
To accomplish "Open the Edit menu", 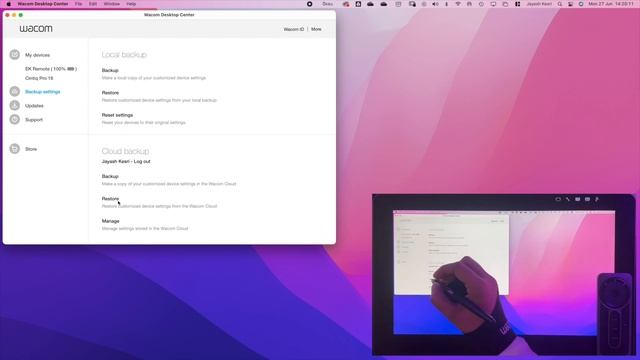I will pyautogui.click(x=93, y=4).
